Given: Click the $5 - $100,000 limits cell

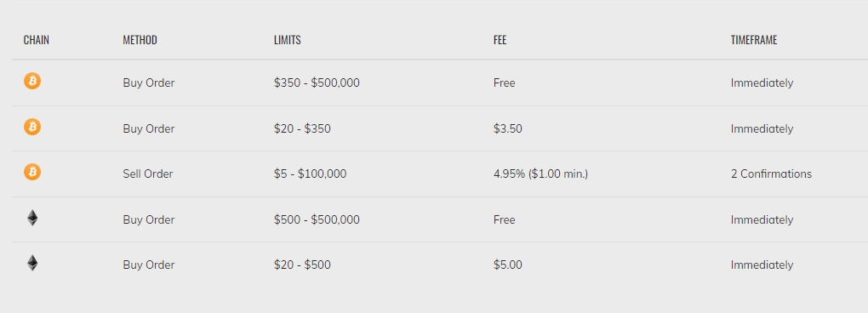Looking at the screenshot, I should pos(310,174).
